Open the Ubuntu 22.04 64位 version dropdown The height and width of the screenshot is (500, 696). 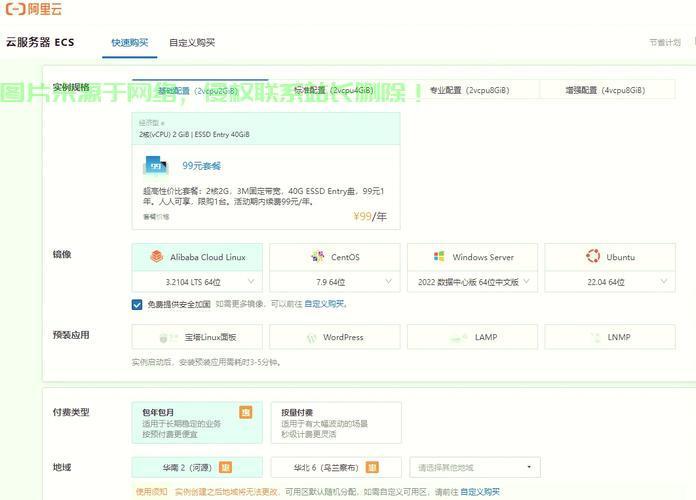tap(610, 282)
